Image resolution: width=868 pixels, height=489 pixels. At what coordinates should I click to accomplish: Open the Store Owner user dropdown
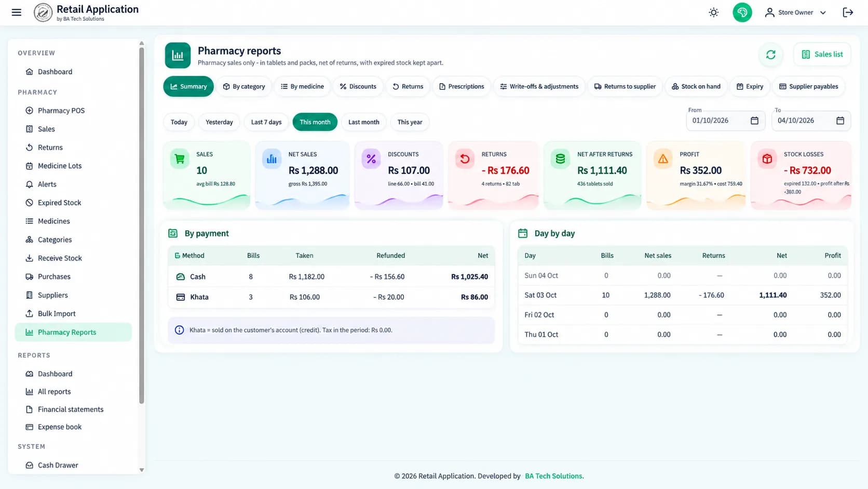pyautogui.click(x=795, y=12)
